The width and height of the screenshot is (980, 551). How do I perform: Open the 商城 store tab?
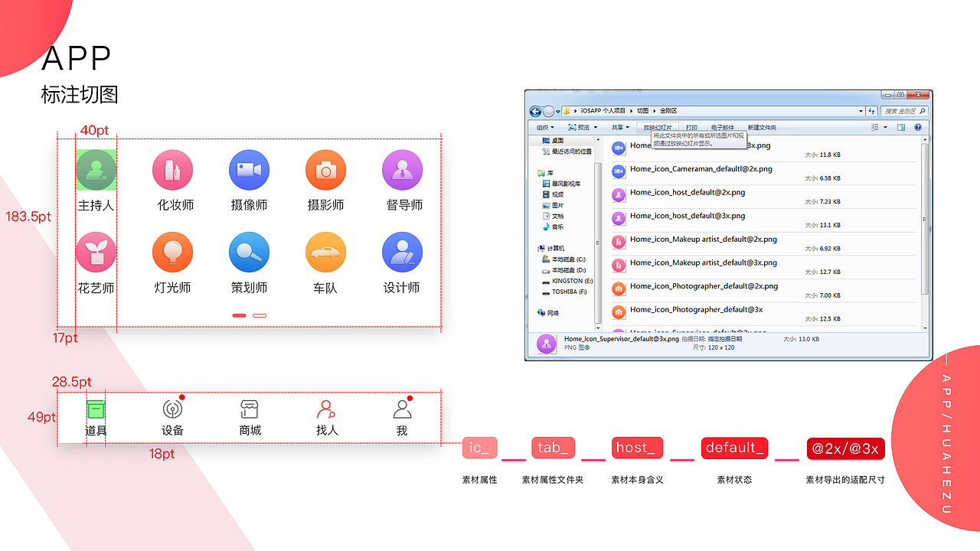point(250,418)
